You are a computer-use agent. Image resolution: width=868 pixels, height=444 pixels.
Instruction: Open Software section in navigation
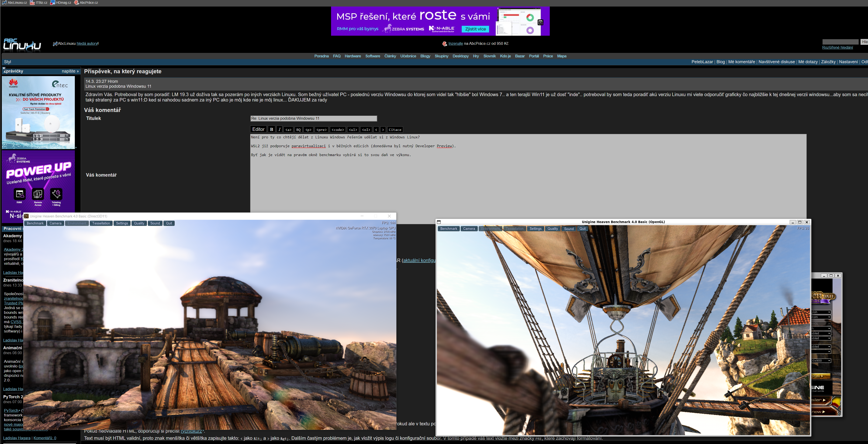coord(373,56)
